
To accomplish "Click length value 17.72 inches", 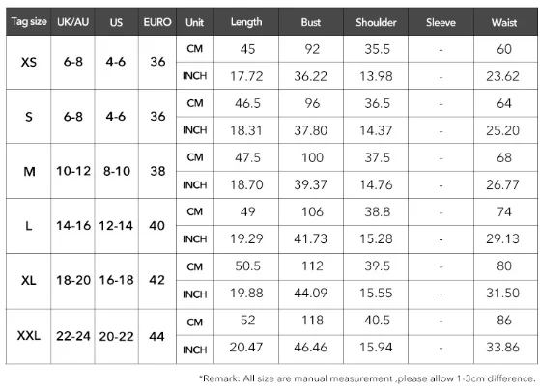I will (x=246, y=76).
